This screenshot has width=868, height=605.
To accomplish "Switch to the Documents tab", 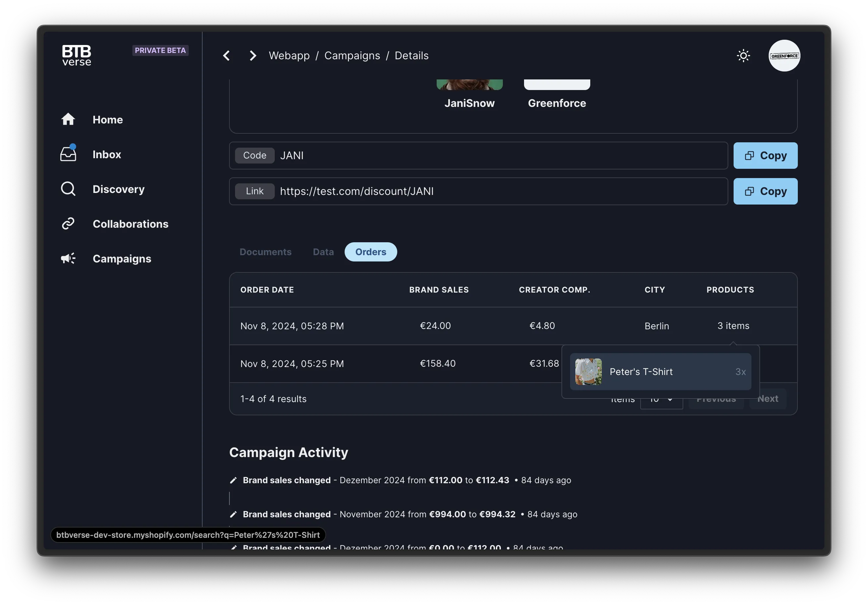I will pyautogui.click(x=265, y=252).
